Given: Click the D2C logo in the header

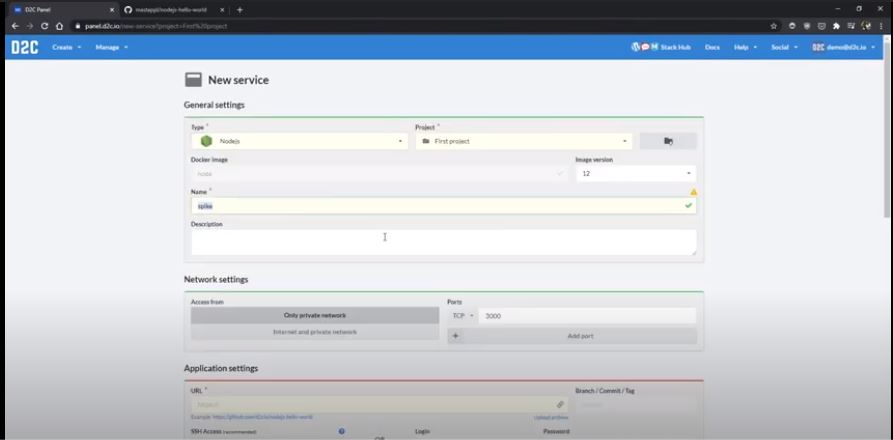Looking at the screenshot, I should (x=24, y=47).
